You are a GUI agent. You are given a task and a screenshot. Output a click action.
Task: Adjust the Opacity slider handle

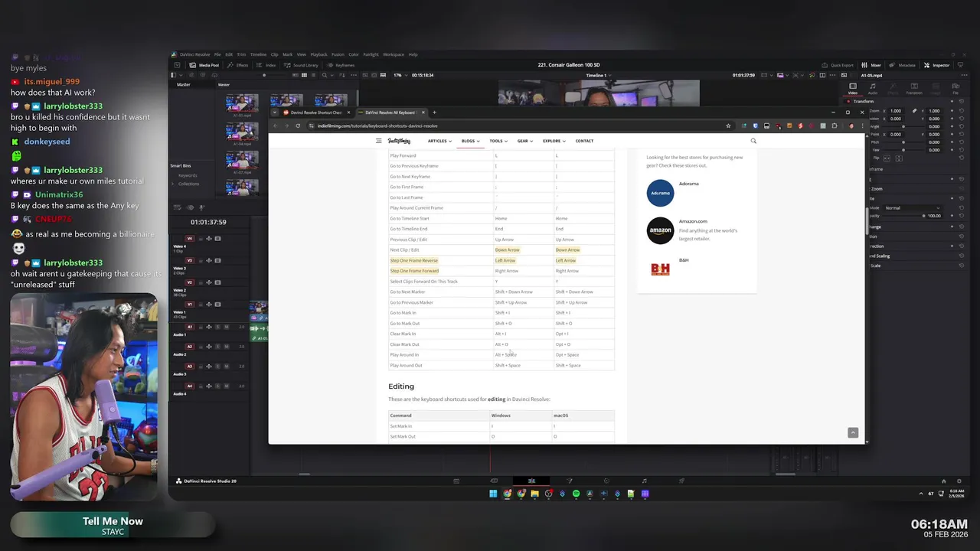[x=923, y=216]
